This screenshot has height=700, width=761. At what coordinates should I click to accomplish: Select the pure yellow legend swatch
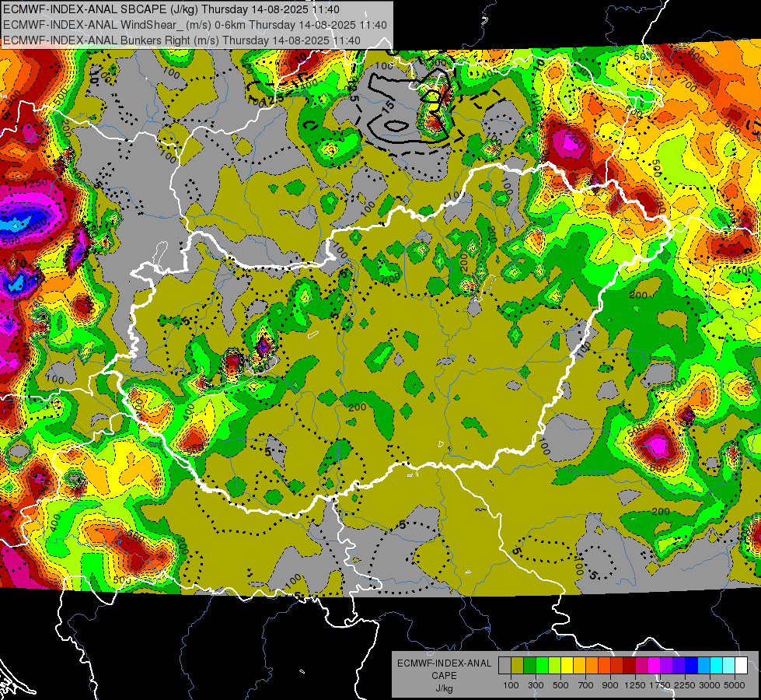tap(567, 665)
